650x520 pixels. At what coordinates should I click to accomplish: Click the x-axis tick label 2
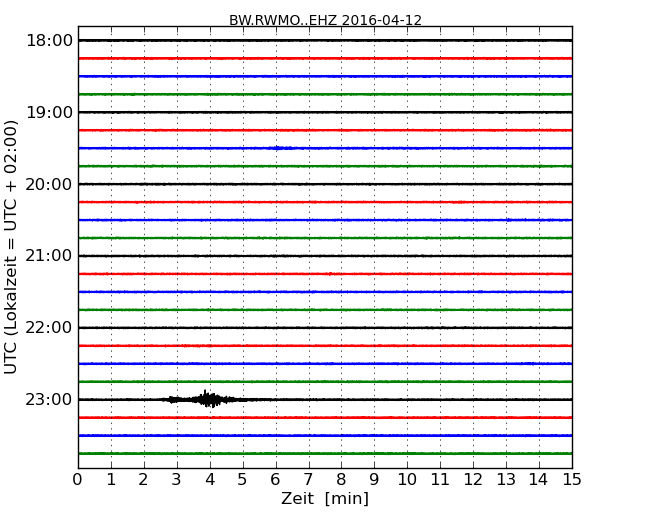tap(143, 480)
